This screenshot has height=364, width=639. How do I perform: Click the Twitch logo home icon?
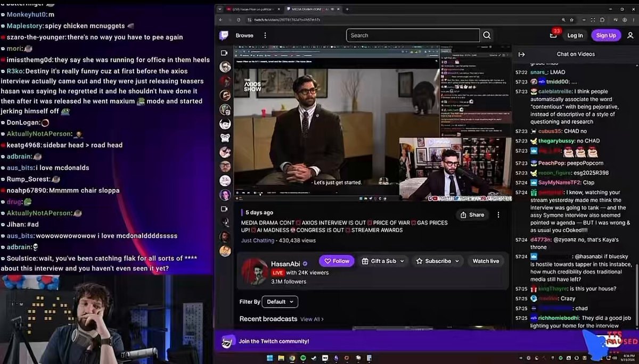[x=224, y=36]
